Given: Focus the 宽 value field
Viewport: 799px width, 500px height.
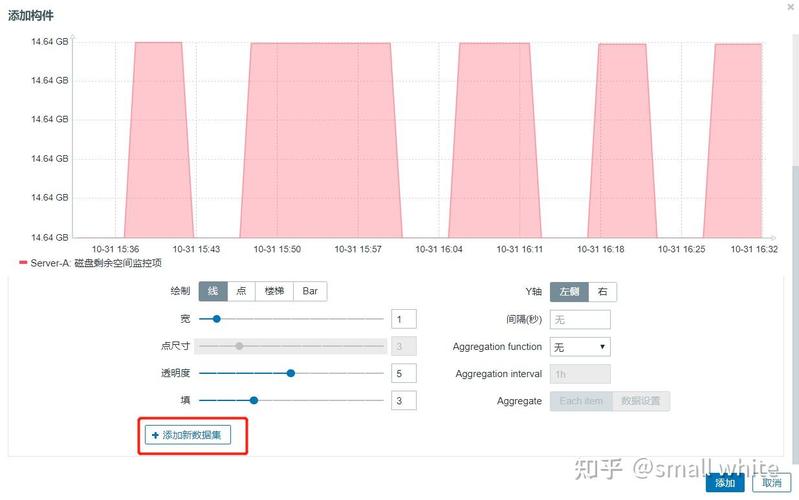Looking at the screenshot, I should (404, 319).
